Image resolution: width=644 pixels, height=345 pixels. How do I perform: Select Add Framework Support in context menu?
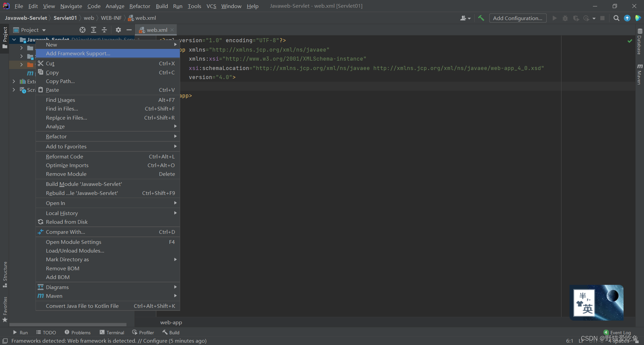pyautogui.click(x=108, y=53)
